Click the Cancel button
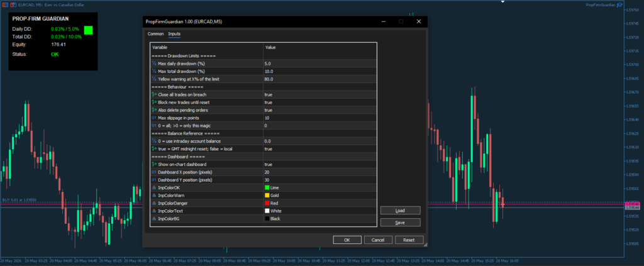The image size is (644, 266). click(x=378, y=240)
